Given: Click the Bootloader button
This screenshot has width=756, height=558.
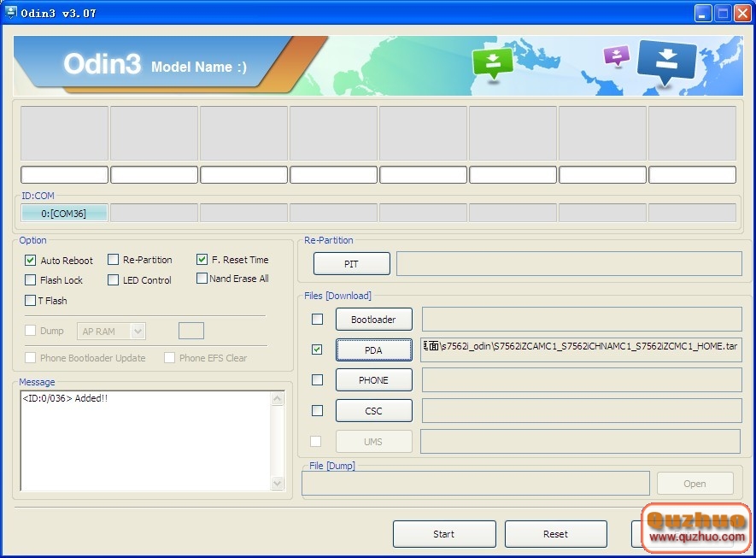Looking at the screenshot, I should coord(373,320).
